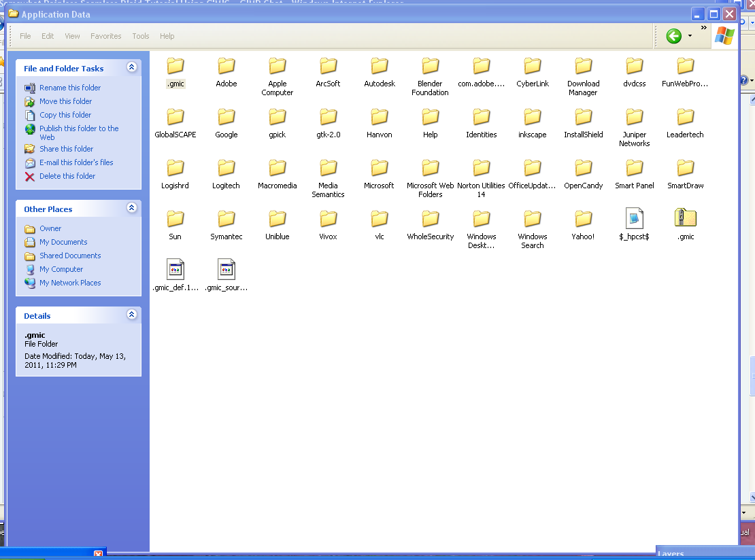Open the Favorites menu
755x560 pixels.
(106, 36)
